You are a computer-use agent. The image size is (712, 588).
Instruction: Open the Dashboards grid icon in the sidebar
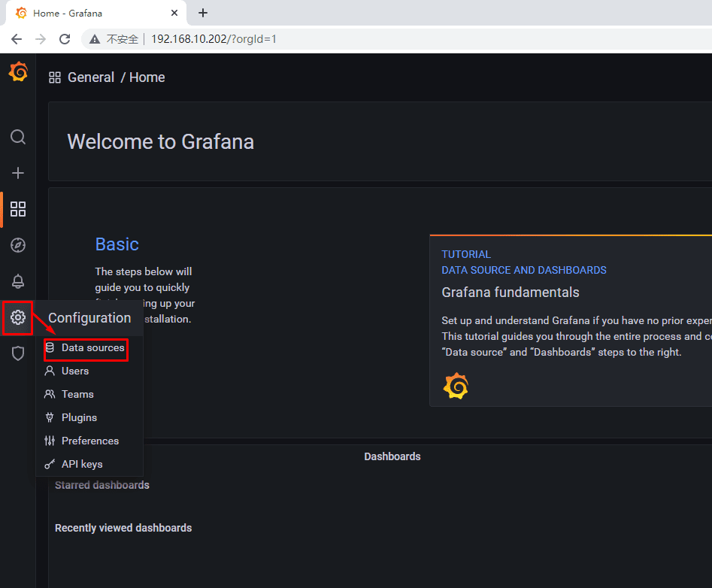(x=18, y=209)
